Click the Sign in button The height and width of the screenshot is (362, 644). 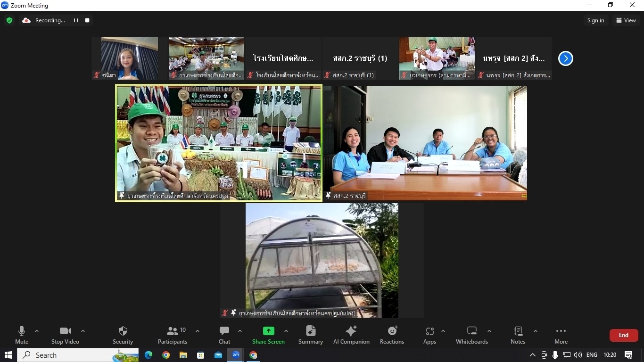(595, 20)
